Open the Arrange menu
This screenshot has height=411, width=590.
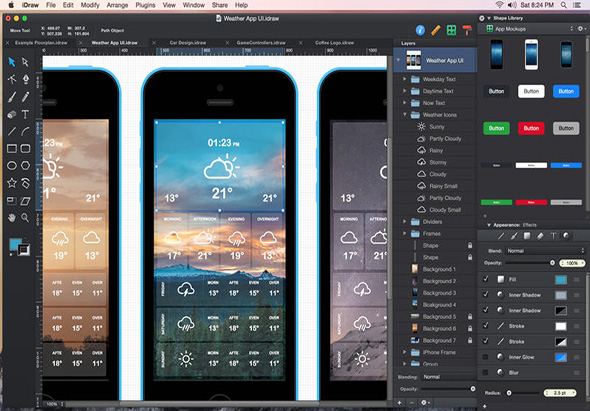coord(117,5)
